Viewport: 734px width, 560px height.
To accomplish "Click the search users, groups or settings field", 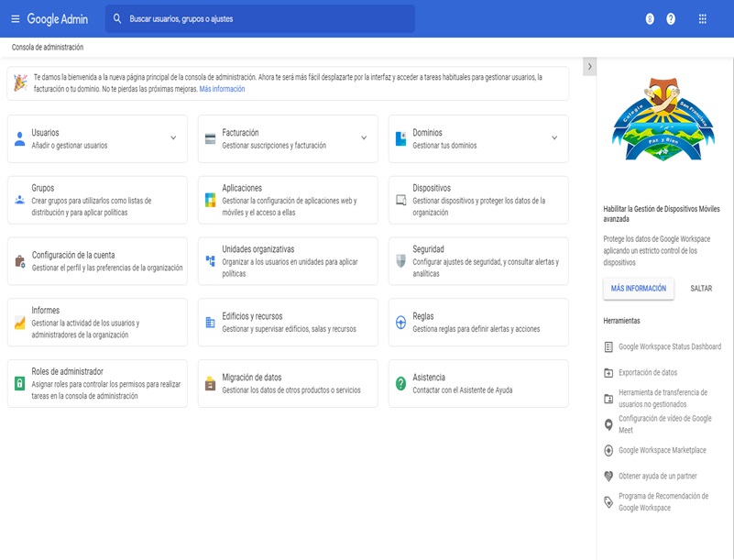I will [266, 18].
